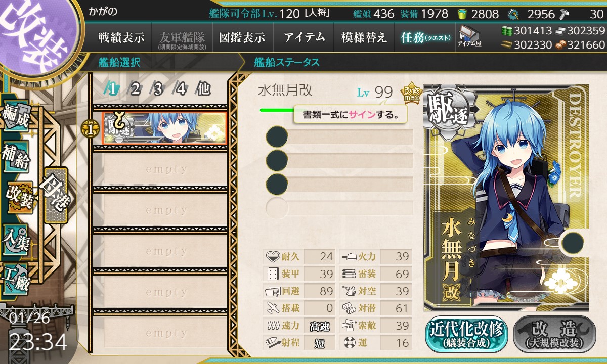Image resolution: width=607 pixels, height=364 pixels.
Task: Open the アイテム屋 item shop icon
Action: pos(469,37)
